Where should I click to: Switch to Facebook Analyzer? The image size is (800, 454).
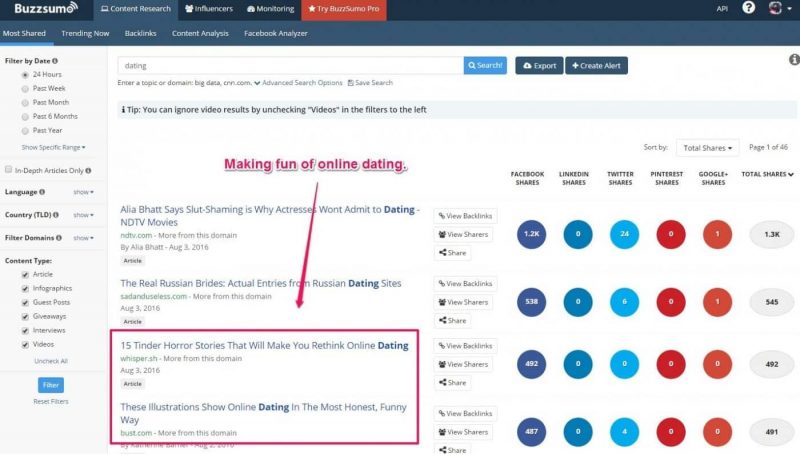pos(276,33)
